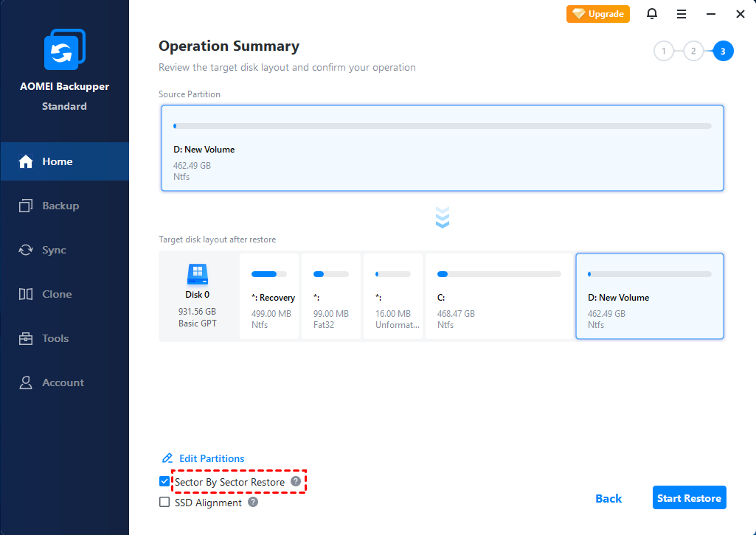The width and height of the screenshot is (756, 535).
Task: Click "Target disk layout after restore" label
Action: [218, 239]
